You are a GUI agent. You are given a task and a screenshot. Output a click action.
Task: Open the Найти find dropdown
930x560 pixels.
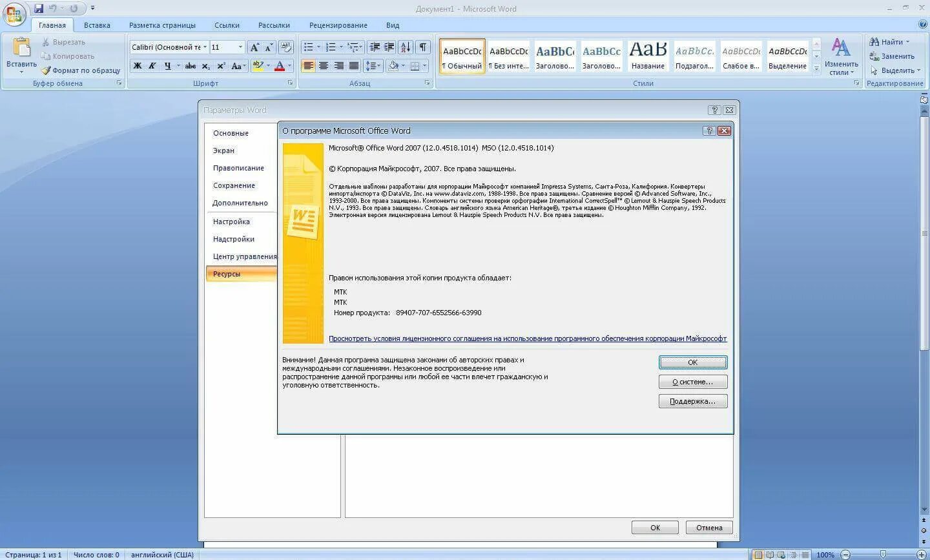pyautogui.click(x=890, y=42)
